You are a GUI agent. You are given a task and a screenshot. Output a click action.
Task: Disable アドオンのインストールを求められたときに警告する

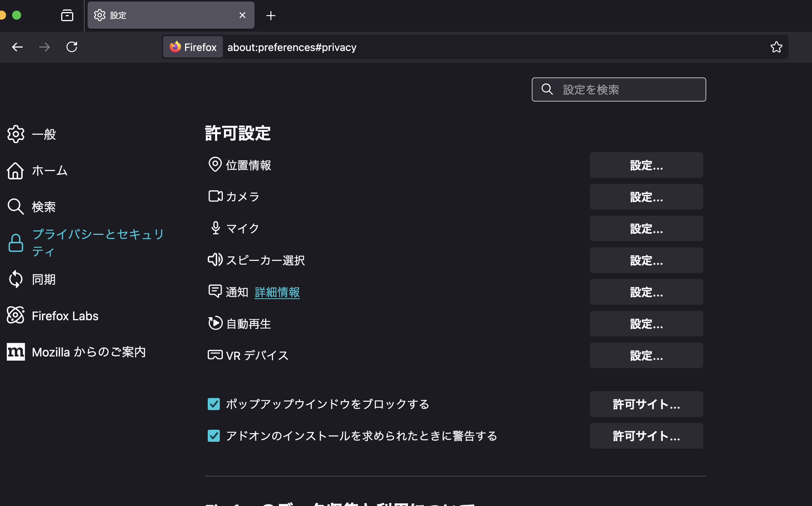(x=214, y=436)
